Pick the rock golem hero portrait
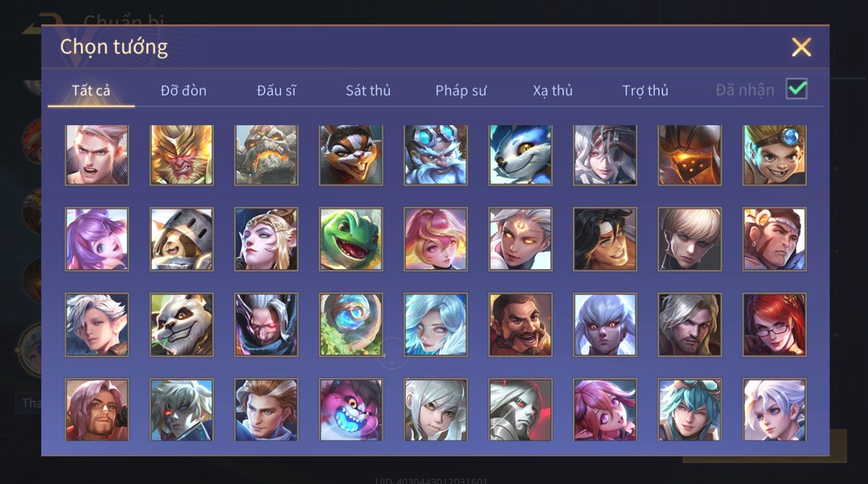Viewport: 868px width, 484px height. 266,155
